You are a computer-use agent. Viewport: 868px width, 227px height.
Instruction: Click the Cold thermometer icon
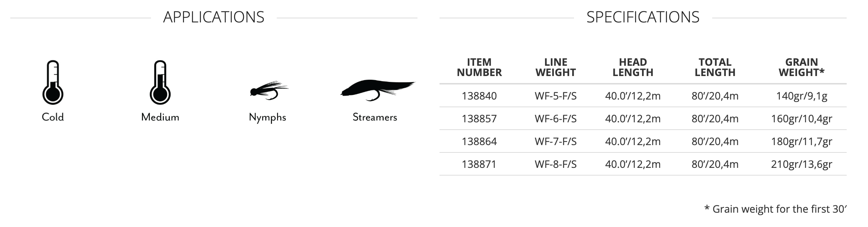[x=53, y=83]
